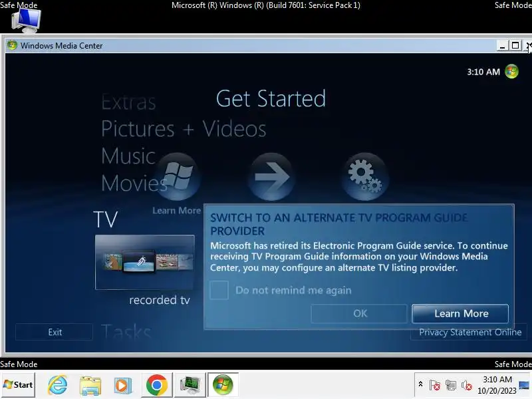Click 'Learn More' caption under the Windows tile
This screenshot has width=532, height=399.
[176, 210]
